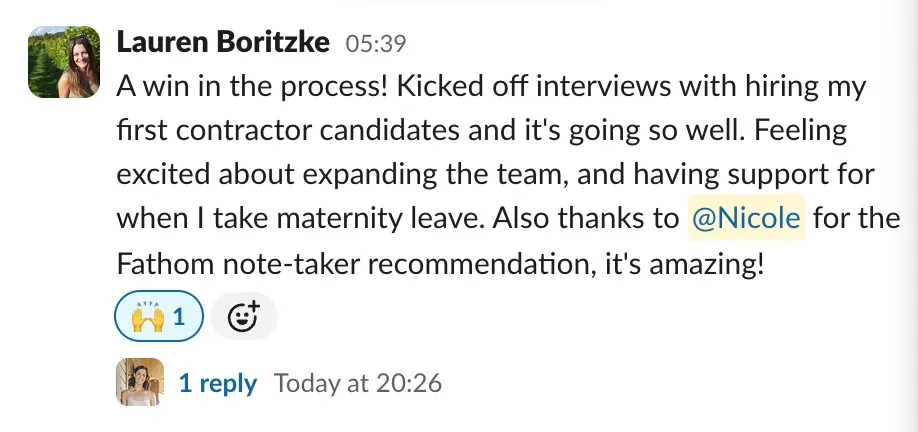The height and width of the screenshot is (432, 918).
Task: Open Lauren Boritzke's profile via her name
Action: pyautogui.click(x=223, y=42)
